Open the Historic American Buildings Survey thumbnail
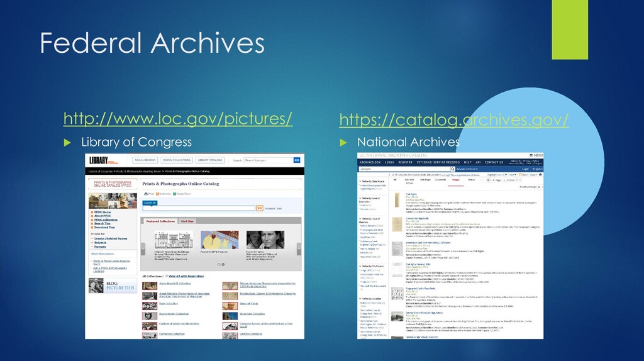 [173, 240]
